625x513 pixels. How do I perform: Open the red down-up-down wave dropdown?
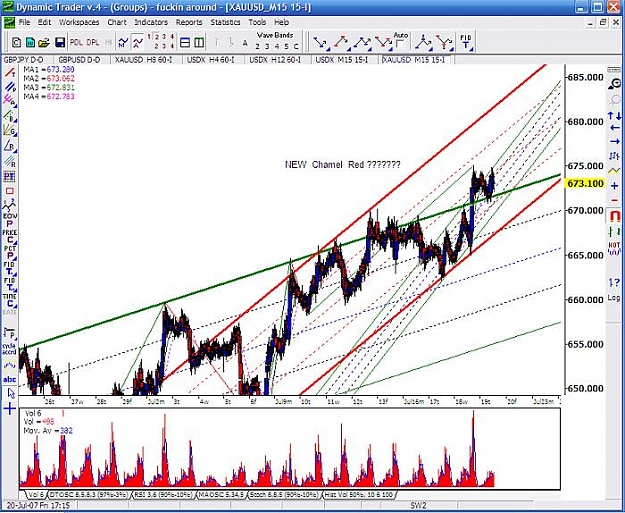pyautogui.click(x=383, y=43)
